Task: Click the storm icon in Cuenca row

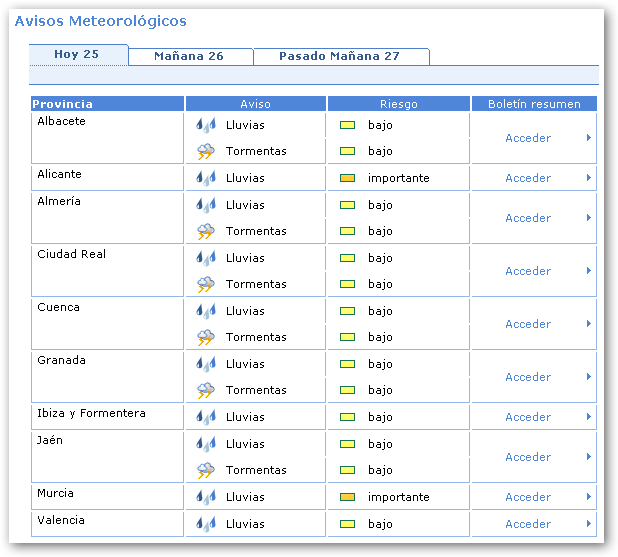Action: click(x=206, y=338)
